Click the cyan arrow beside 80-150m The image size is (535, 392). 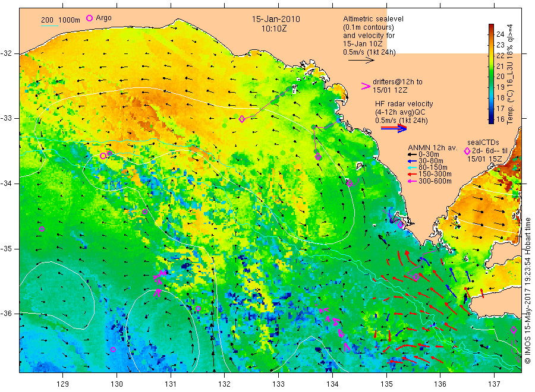pos(413,167)
